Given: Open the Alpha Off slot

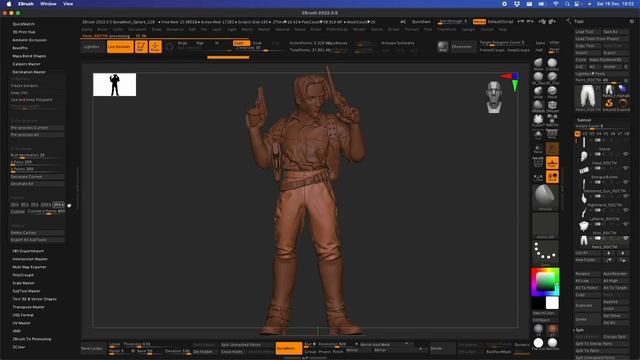Looking at the screenshot, I should tap(545, 225).
